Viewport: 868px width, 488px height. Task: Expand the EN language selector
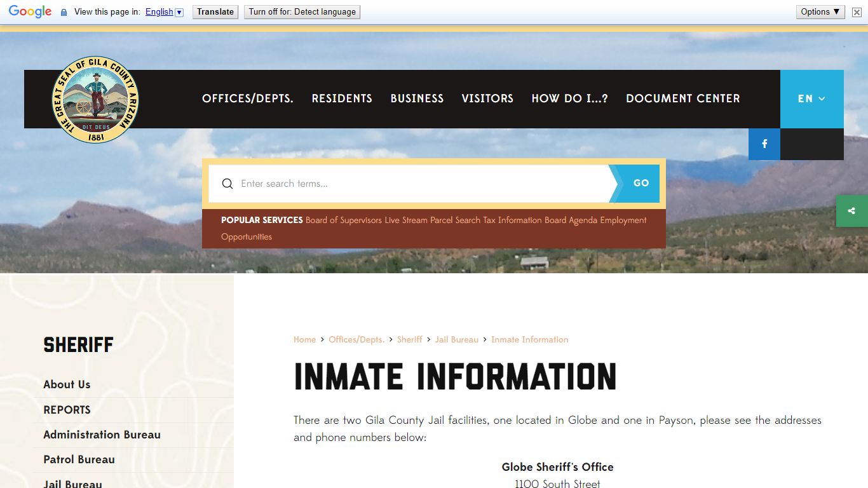[811, 98]
